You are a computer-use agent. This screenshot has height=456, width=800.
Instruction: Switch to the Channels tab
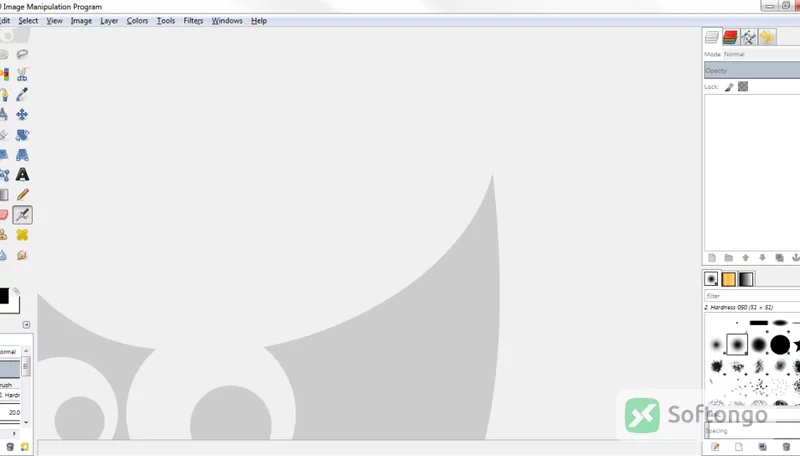pyautogui.click(x=730, y=37)
